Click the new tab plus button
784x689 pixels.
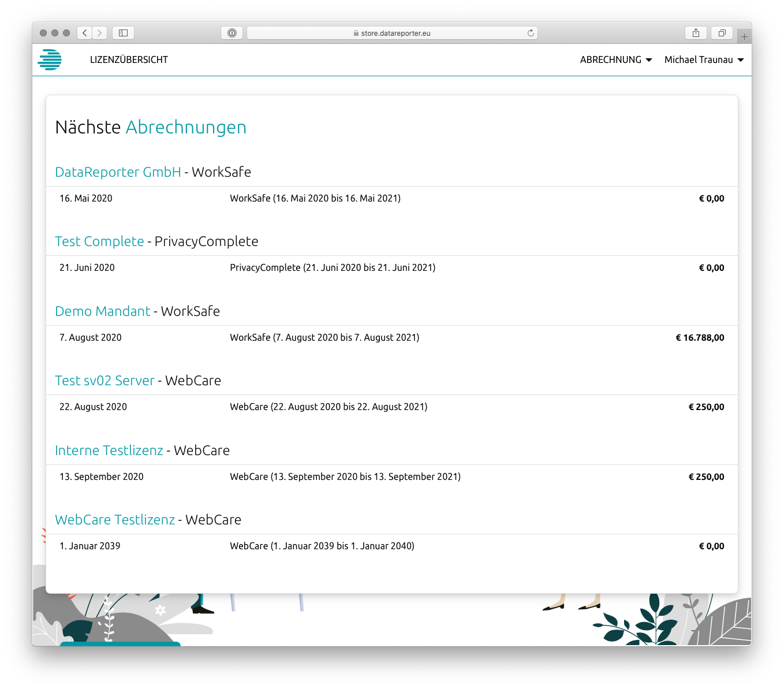[x=744, y=35]
